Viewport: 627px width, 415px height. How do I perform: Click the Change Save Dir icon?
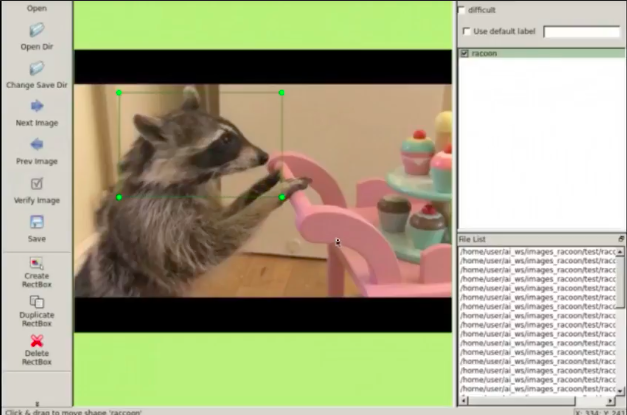[37, 69]
